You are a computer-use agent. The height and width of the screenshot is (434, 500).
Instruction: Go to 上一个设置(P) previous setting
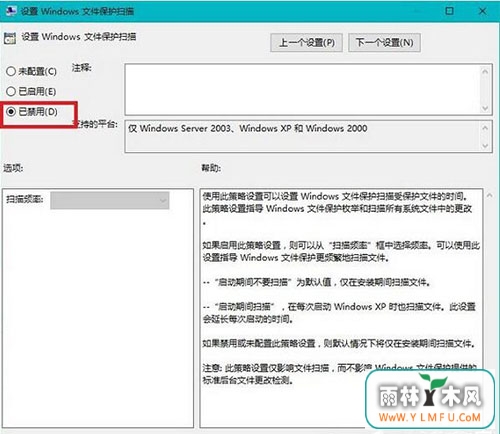[x=306, y=42]
